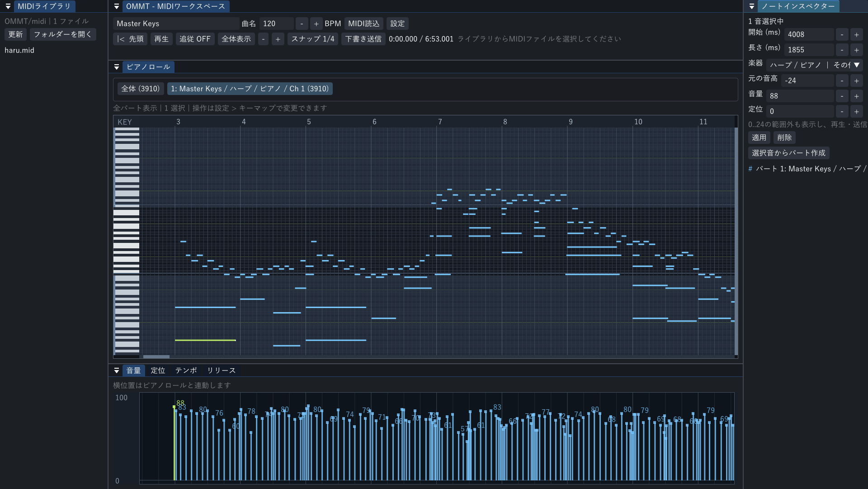Collapse the ノートインスペクター panel triangle

[x=752, y=6]
